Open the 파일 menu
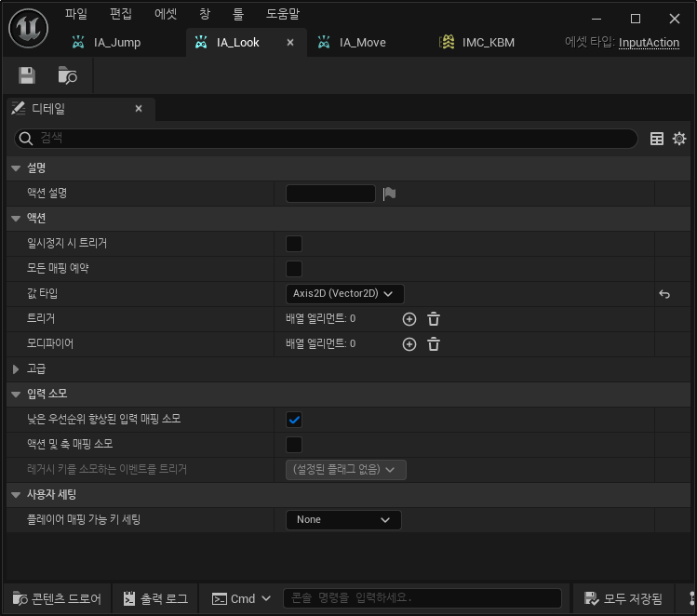This screenshot has height=616, width=697. coord(76,14)
